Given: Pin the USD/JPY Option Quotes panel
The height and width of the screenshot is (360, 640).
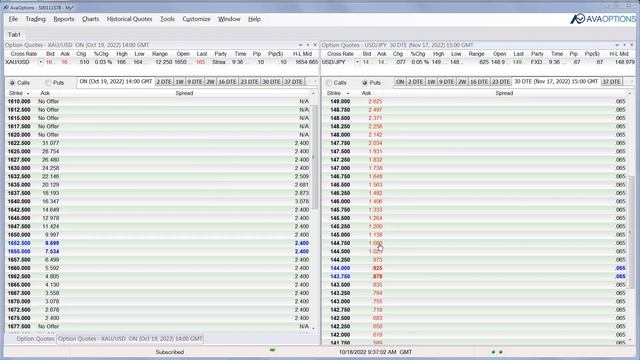Looking at the screenshot, I should (624, 45).
